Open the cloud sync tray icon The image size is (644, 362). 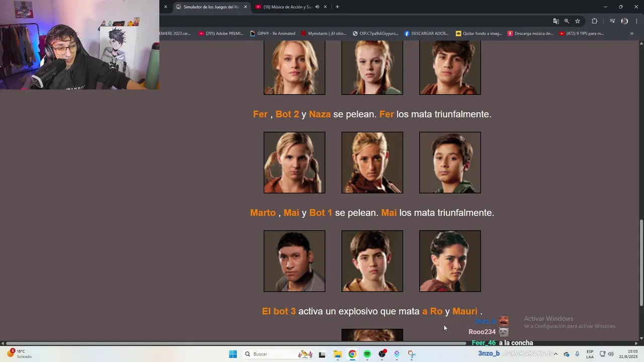[x=567, y=354]
